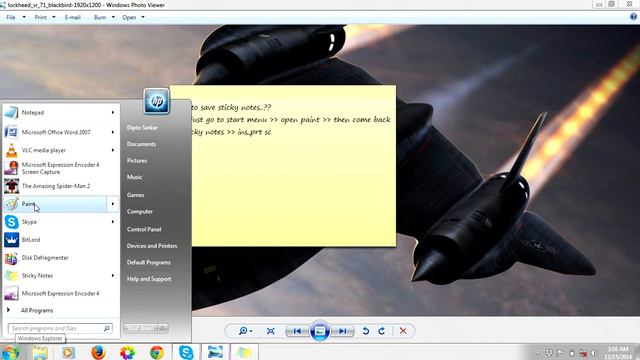Launch BitLord
Screen dimensions: 640x360
(60, 240)
